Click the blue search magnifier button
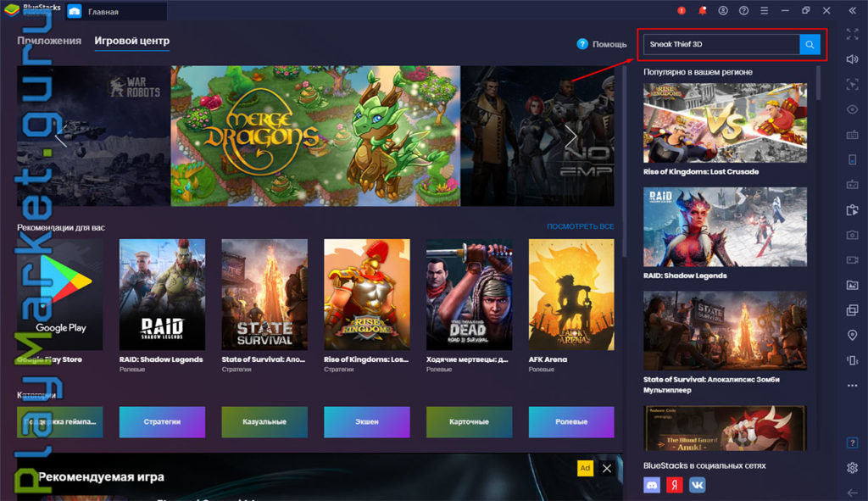 tap(810, 44)
